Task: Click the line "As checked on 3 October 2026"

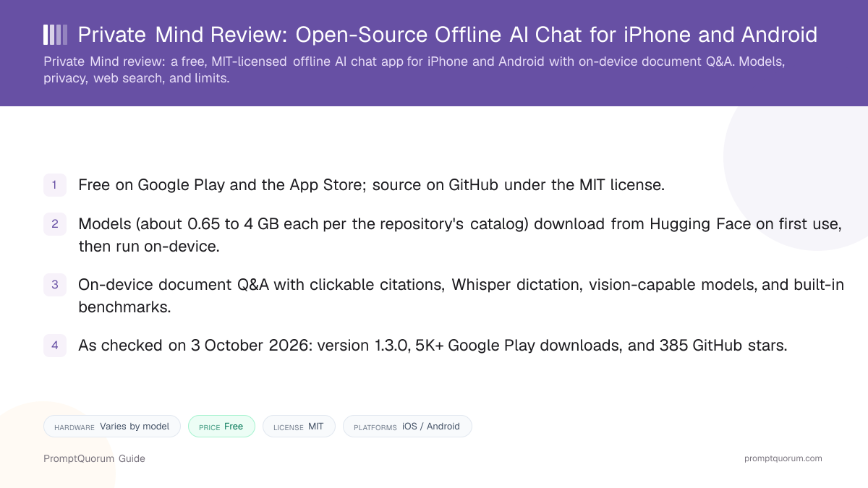Action: tap(433, 346)
